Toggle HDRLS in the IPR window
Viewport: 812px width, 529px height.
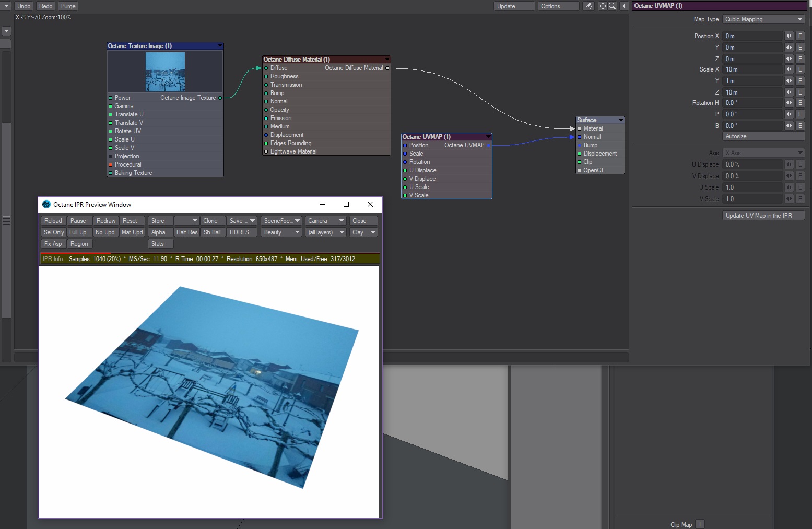[x=241, y=232]
